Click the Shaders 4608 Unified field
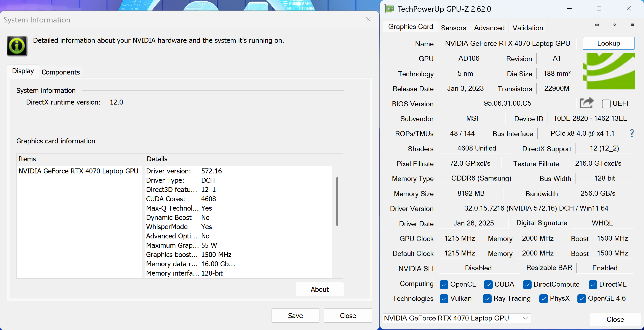This screenshot has height=330, width=644. pyautogui.click(x=477, y=148)
